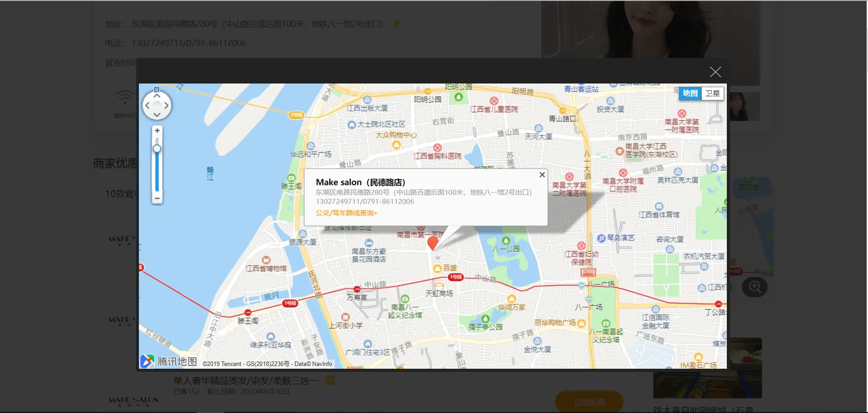This screenshot has height=413, width=868.
Task: Switch to 卫星 satellite view
Action: [x=712, y=94]
